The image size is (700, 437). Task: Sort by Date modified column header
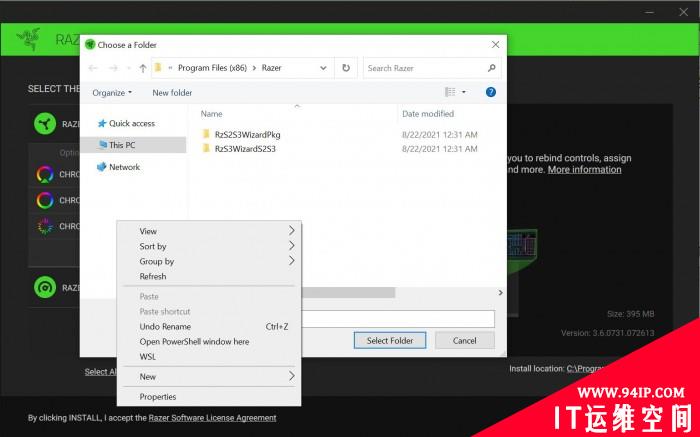[428, 114]
